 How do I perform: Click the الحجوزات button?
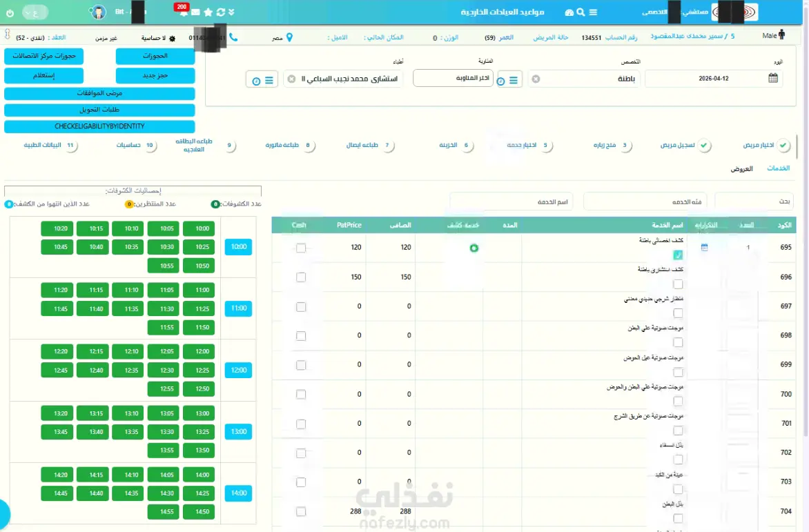coord(155,56)
